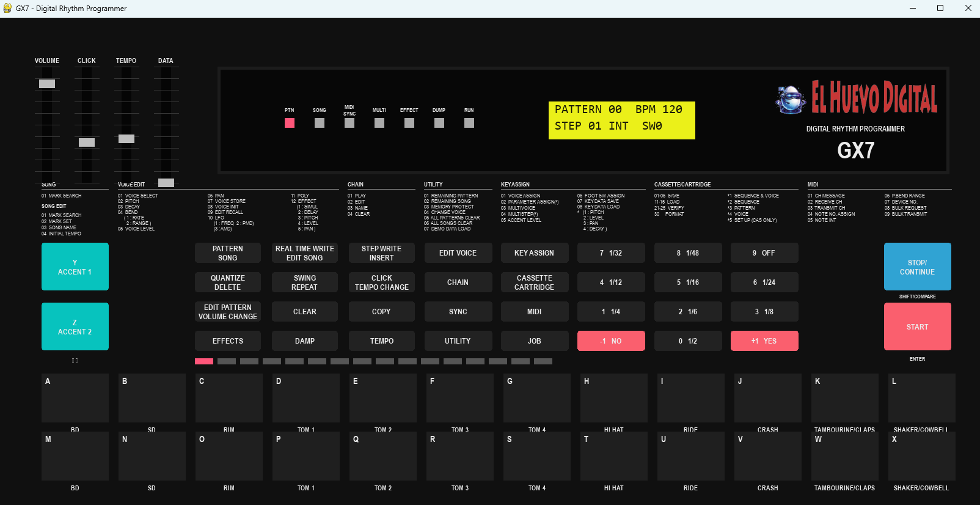Open the JOB button
The width and height of the screenshot is (980, 505).
coord(535,341)
